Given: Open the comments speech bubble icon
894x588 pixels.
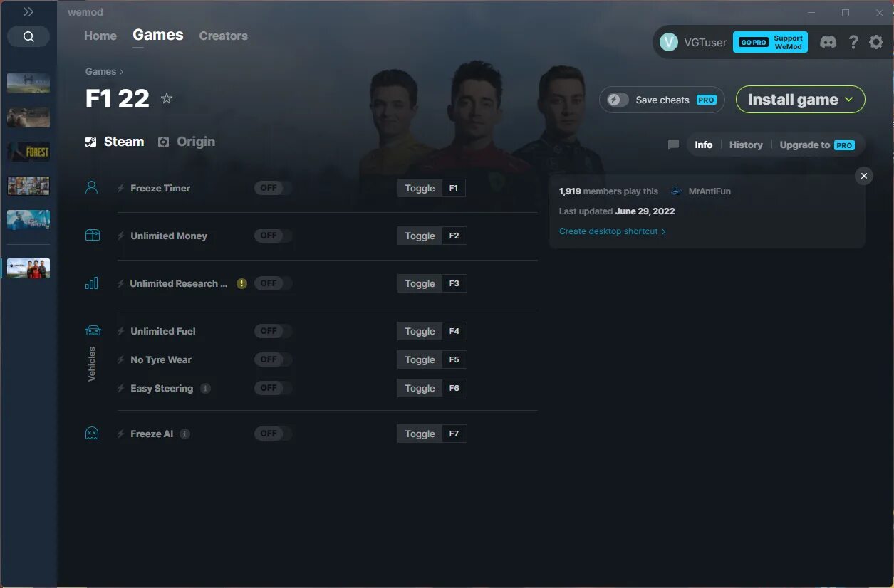Looking at the screenshot, I should coord(673,145).
